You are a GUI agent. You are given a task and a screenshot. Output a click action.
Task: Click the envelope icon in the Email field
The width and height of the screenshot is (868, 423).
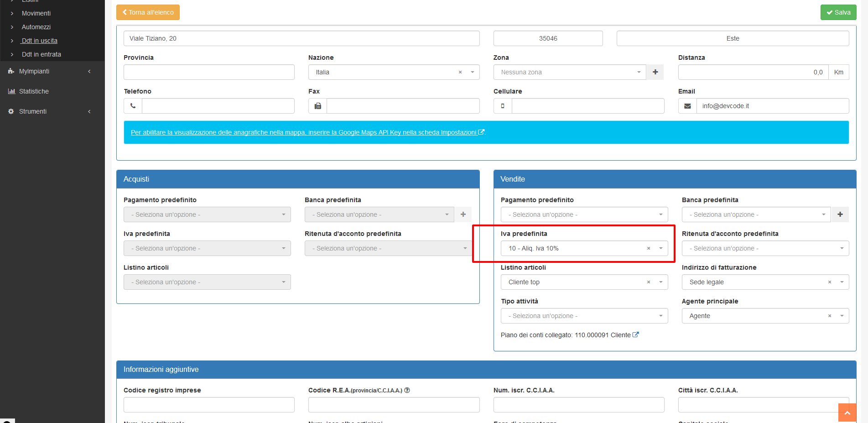click(x=687, y=106)
